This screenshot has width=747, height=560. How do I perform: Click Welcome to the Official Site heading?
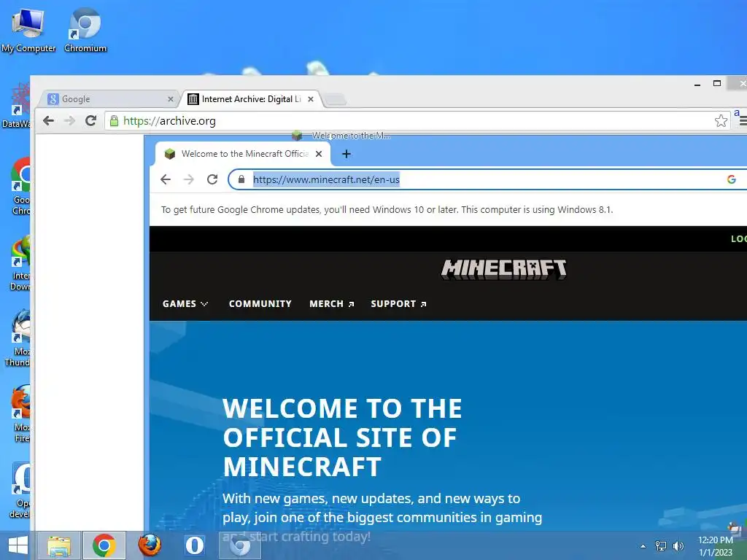pos(343,437)
